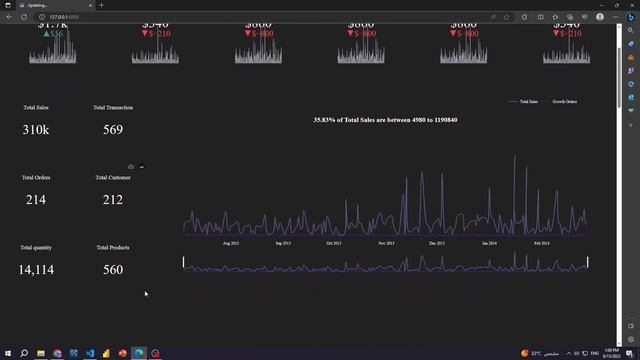The height and width of the screenshot is (360, 640).
Task: Click the Aug 2013 axis label
Action: click(x=231, y=243)
